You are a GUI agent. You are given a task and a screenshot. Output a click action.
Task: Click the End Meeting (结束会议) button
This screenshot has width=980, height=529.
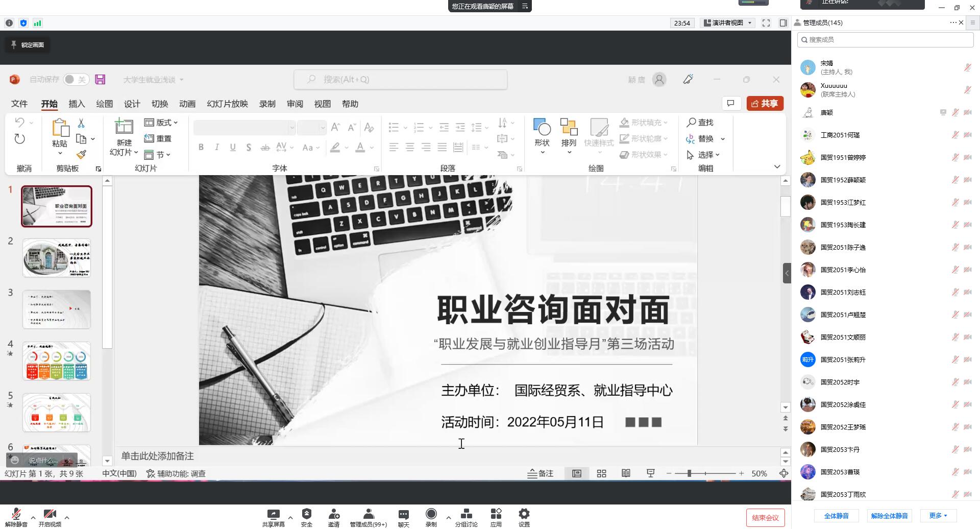pos(765,518)
